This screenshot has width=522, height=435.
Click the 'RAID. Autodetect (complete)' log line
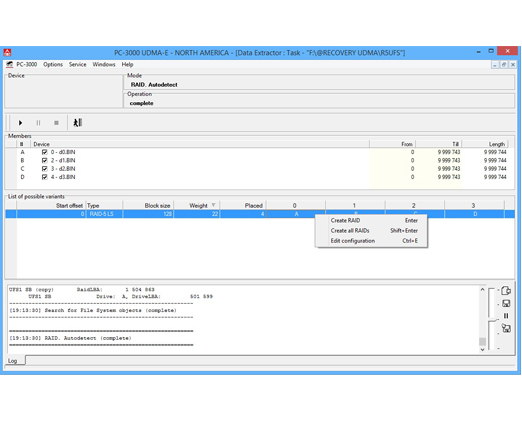coord(70,338)
